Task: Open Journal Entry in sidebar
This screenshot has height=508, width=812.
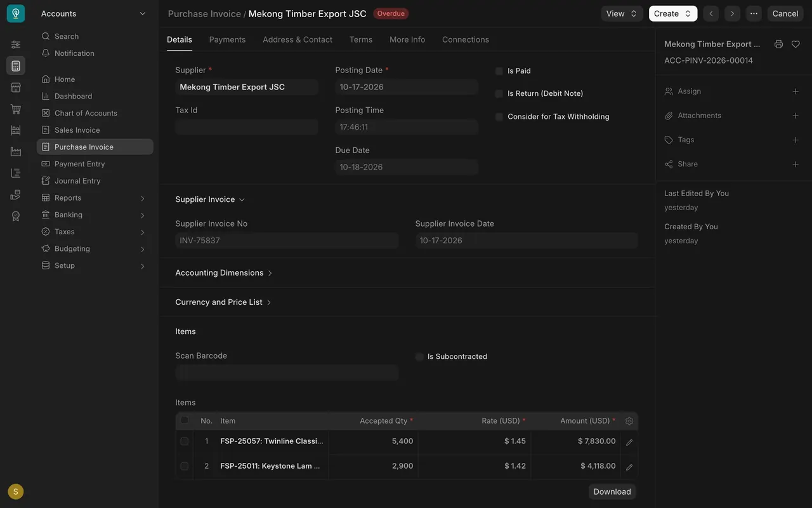Action: (x=95, y=181)
